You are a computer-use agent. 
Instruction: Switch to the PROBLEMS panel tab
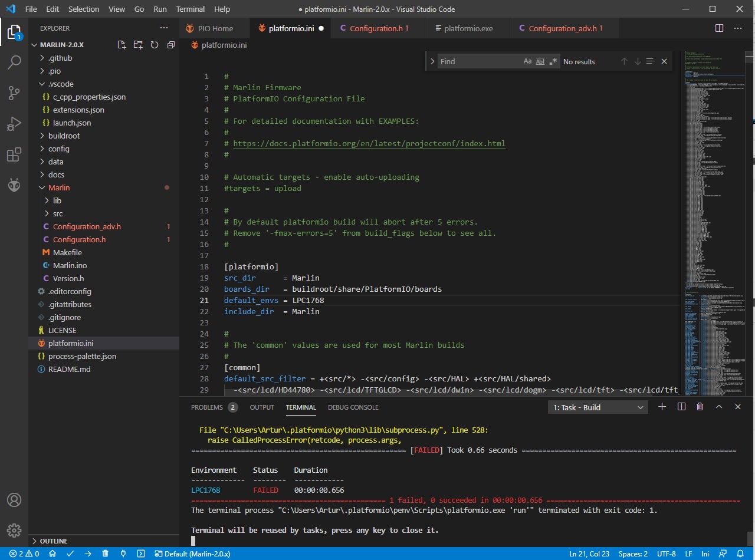click(214, 407)
